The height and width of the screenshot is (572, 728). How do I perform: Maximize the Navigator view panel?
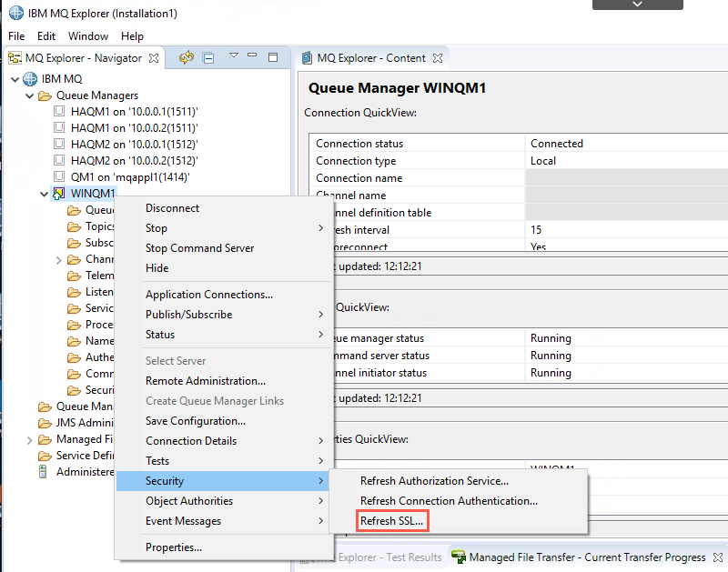coord(273,57)
